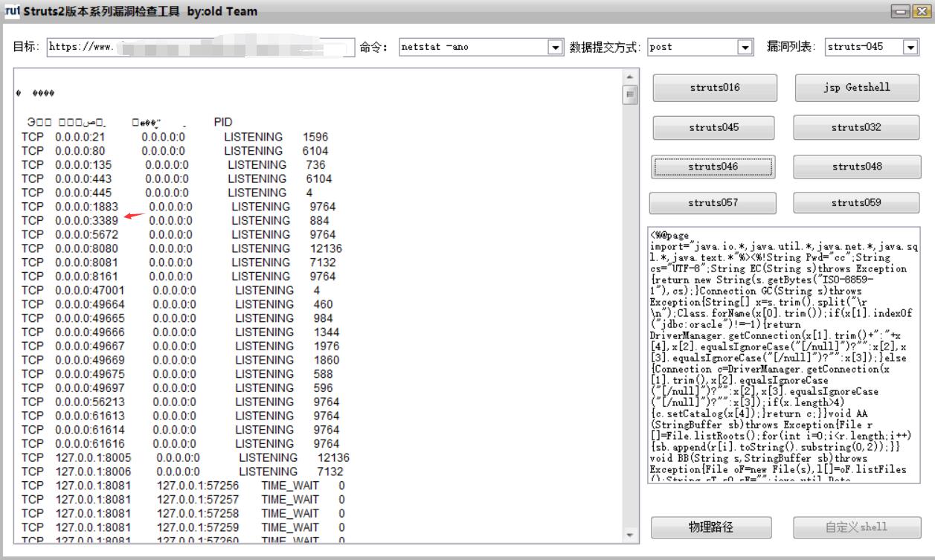Click the 0.0.0.0:5672 row
This screenshot has height=560, width=935.
[179, 234]
